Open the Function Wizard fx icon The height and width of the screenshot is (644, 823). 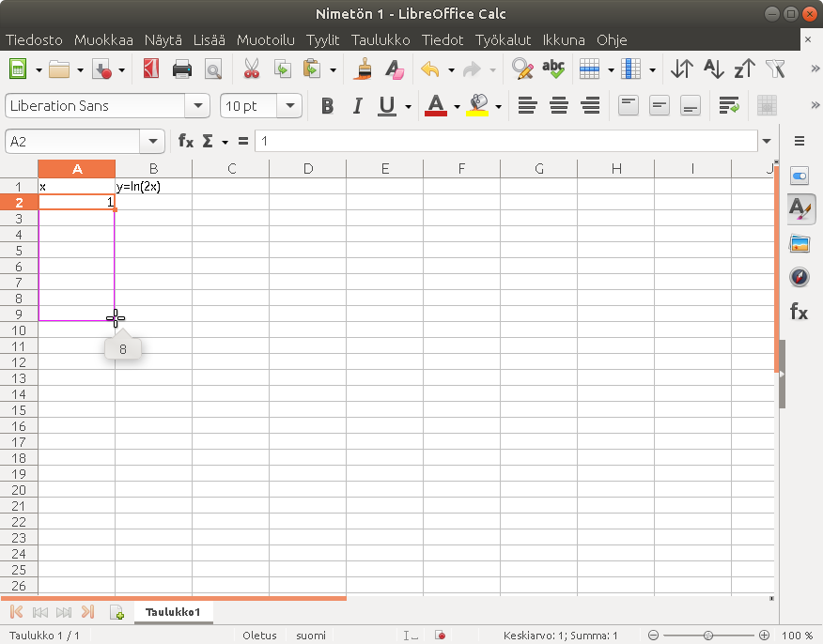[186, 141]
